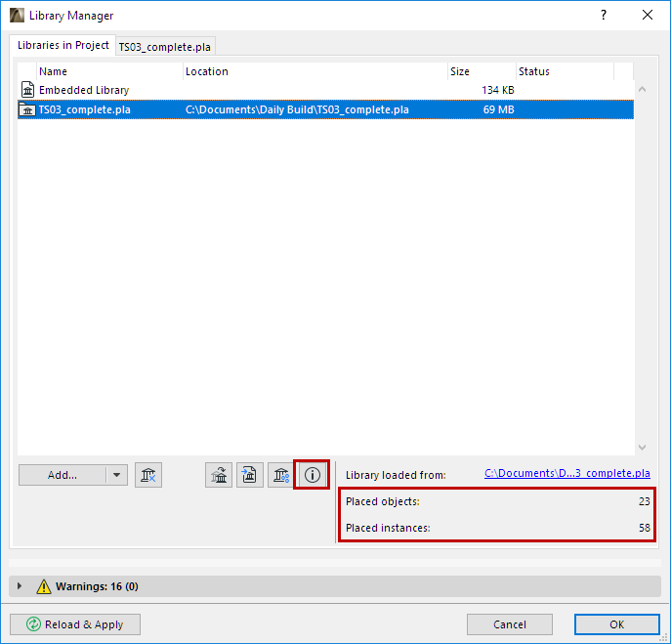Click the Add... button
This screenshot has width=671, height=644.
coord(63,475)
